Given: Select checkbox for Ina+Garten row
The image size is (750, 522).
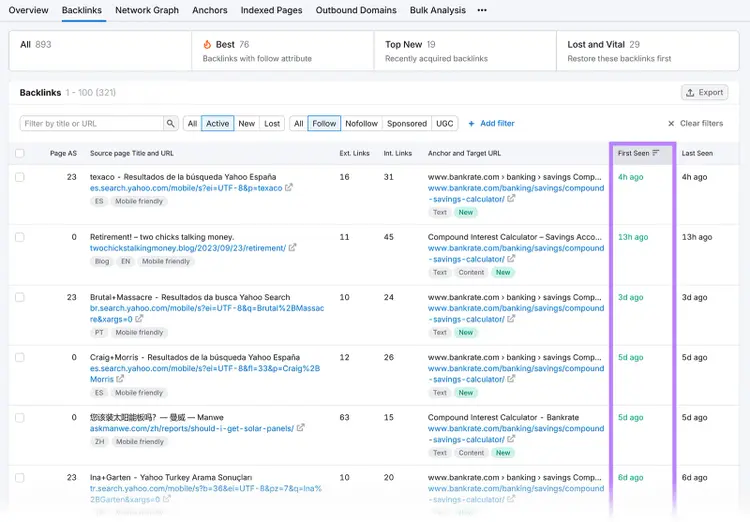Looking at the screenshot, I should [x=20, y=478].
